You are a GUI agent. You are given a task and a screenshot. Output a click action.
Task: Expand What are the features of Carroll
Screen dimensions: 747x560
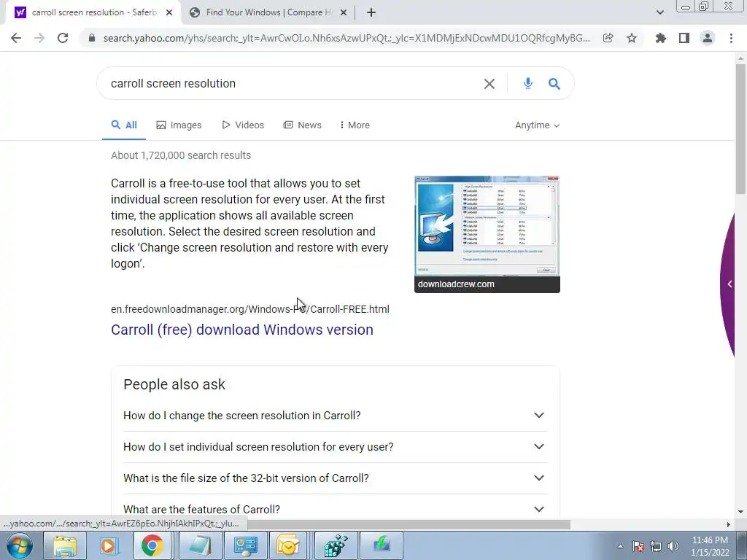(336, 509)
